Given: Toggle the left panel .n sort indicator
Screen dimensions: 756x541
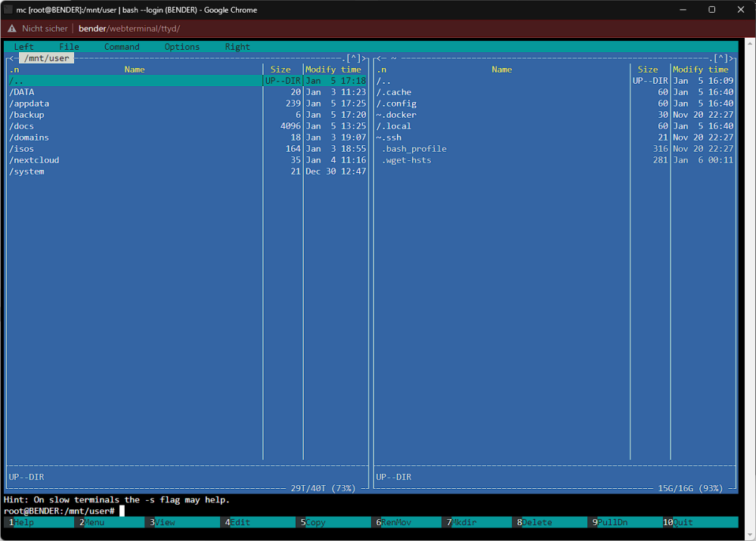Looking at the screenshot, I should 14,70.
